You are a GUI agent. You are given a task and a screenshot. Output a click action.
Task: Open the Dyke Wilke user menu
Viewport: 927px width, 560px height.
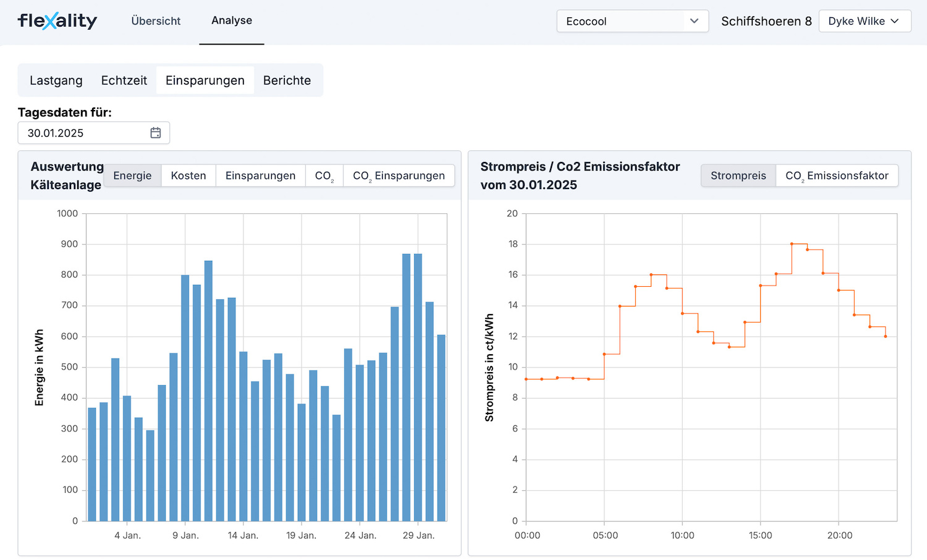tap(864, 21)
